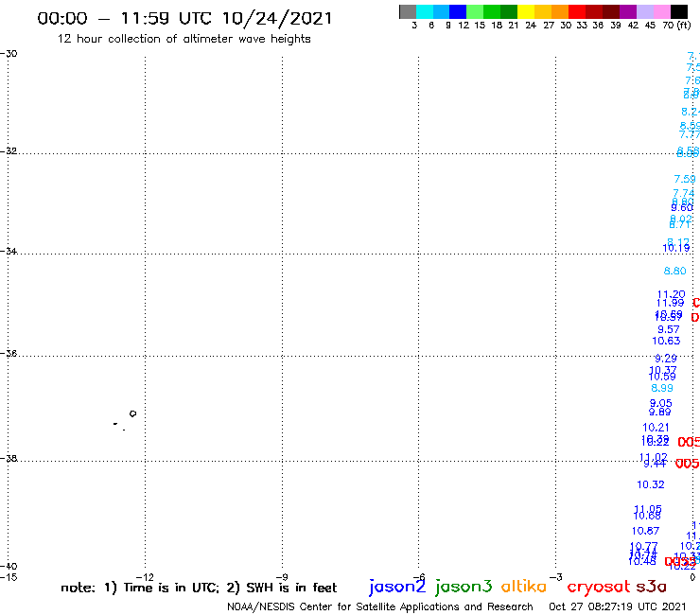Select the s3a satellite label
Image resolution: width=700 pixels, height=615 pixels.
pyautogui.click(x=651, y=587)
